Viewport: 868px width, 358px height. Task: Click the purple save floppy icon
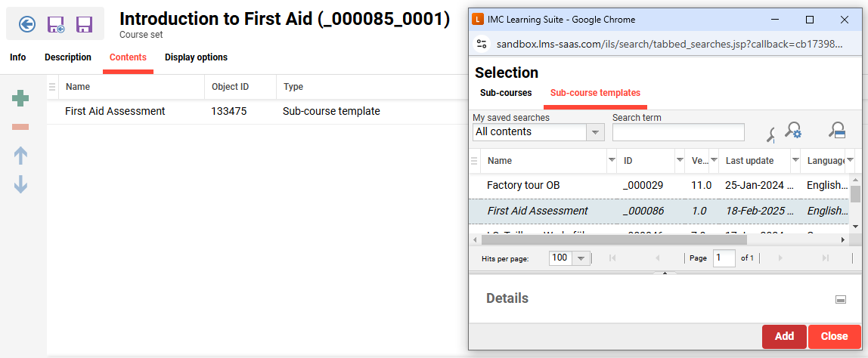click(84, 25)
